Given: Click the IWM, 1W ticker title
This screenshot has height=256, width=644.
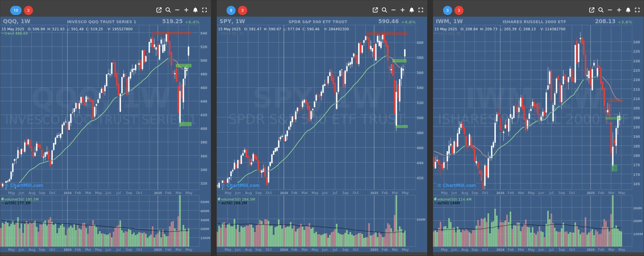Looking at the screenshot, I should click(x=449, y=21).
